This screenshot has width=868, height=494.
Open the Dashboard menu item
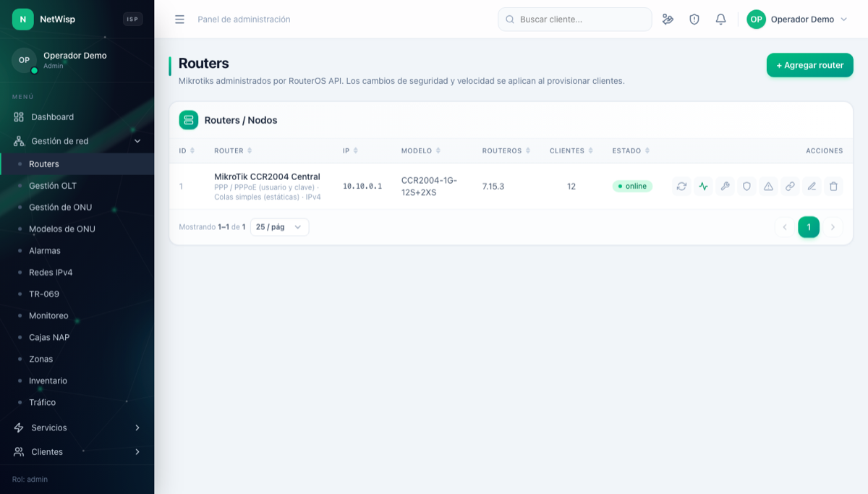77,117
